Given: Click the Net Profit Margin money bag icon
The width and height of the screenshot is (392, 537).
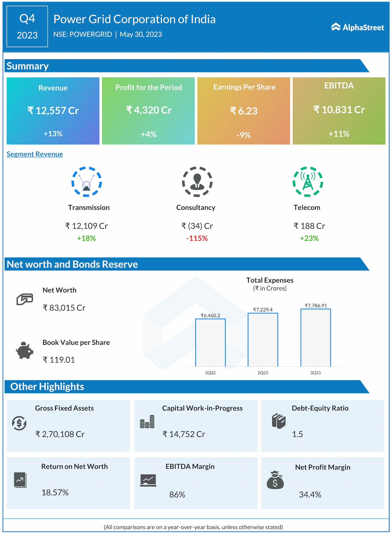Looking at the screenshot, I should pos(275,480).
